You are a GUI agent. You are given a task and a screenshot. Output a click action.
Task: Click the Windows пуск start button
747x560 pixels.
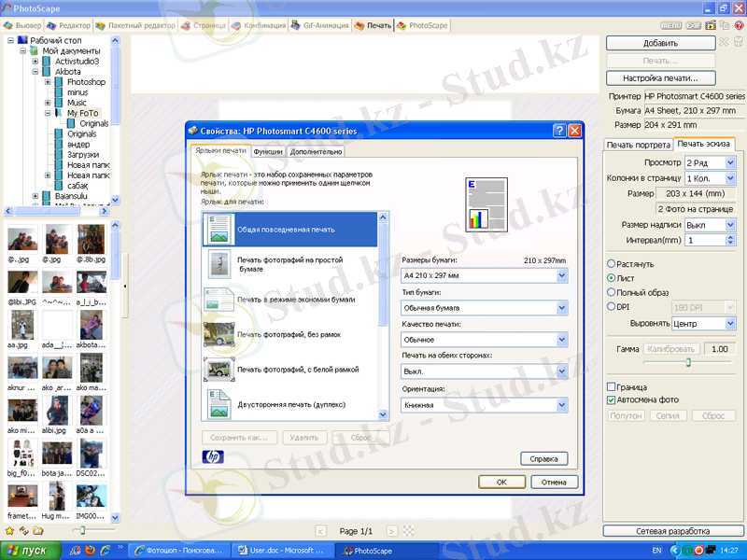31,551
